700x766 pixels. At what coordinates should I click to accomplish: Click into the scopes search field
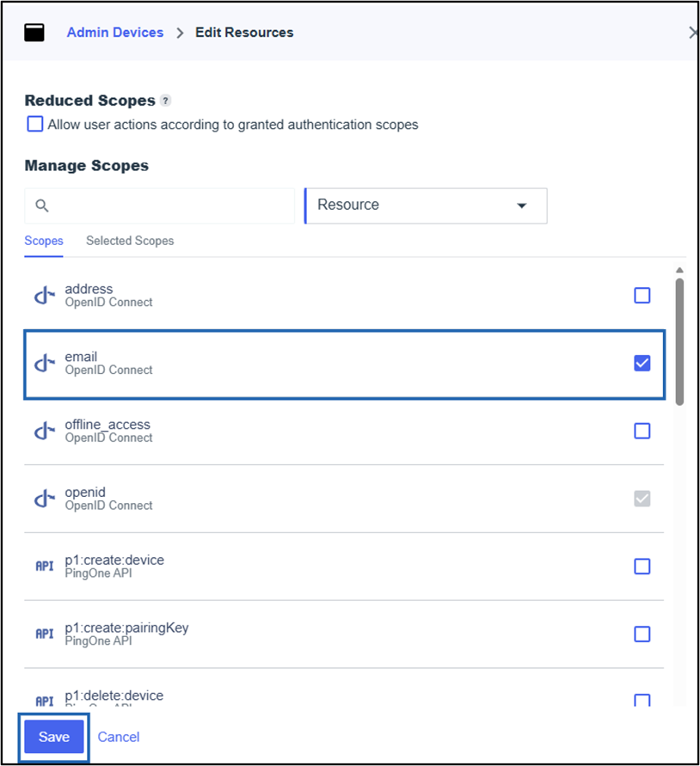tap(159, 205)
